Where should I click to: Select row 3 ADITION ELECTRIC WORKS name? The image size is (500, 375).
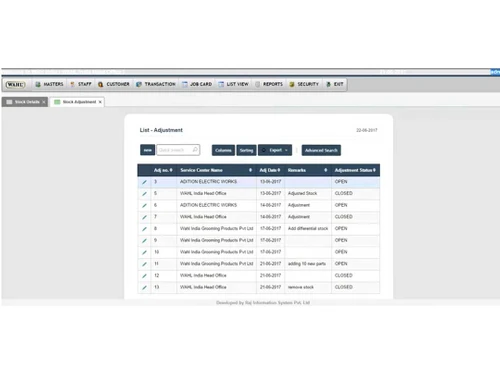pos(208,182)
